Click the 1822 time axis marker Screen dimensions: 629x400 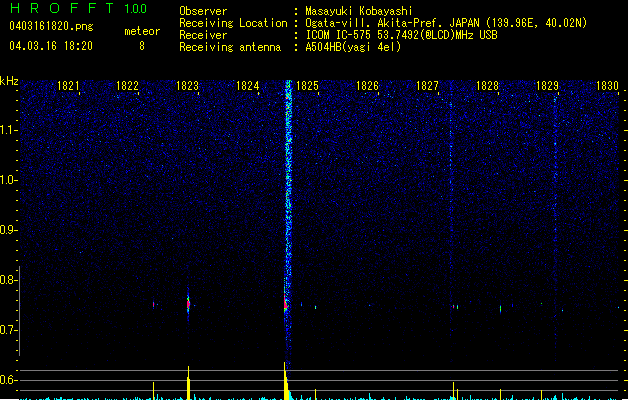127,86
